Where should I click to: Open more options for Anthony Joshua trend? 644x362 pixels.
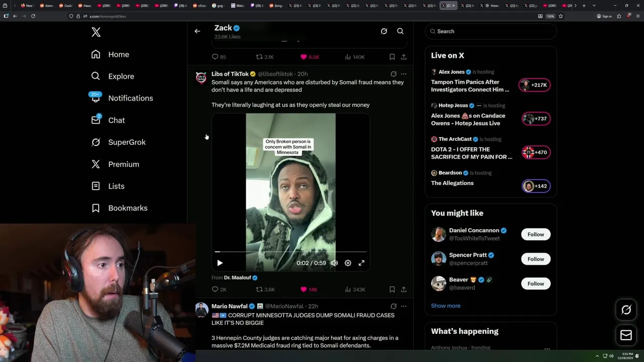pos(547,348)
